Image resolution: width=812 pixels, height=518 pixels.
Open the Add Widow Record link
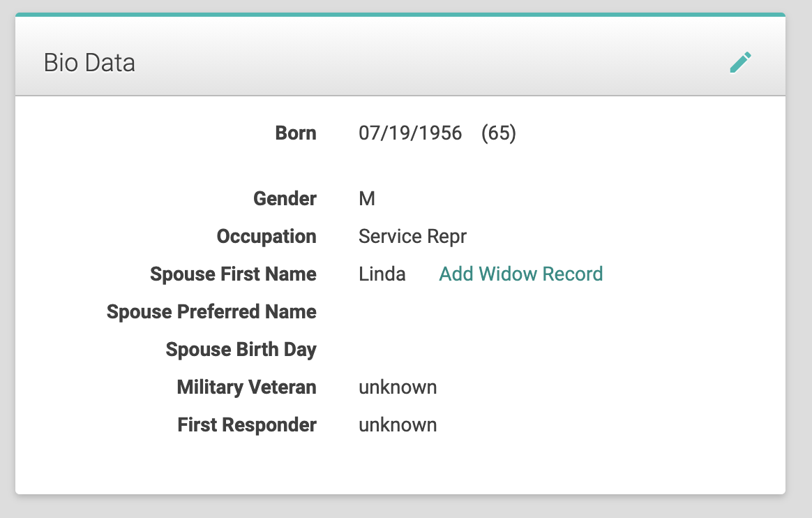[521, 274]
